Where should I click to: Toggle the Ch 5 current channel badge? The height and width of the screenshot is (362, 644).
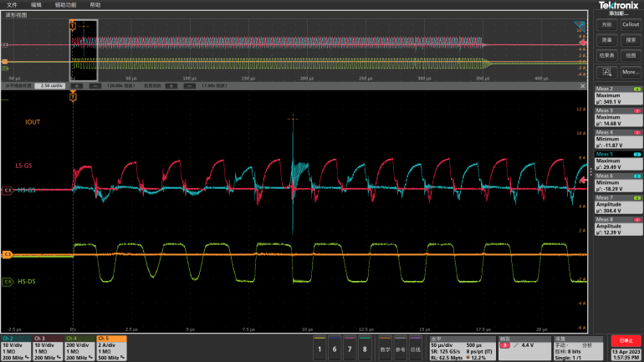click(112, 347)
